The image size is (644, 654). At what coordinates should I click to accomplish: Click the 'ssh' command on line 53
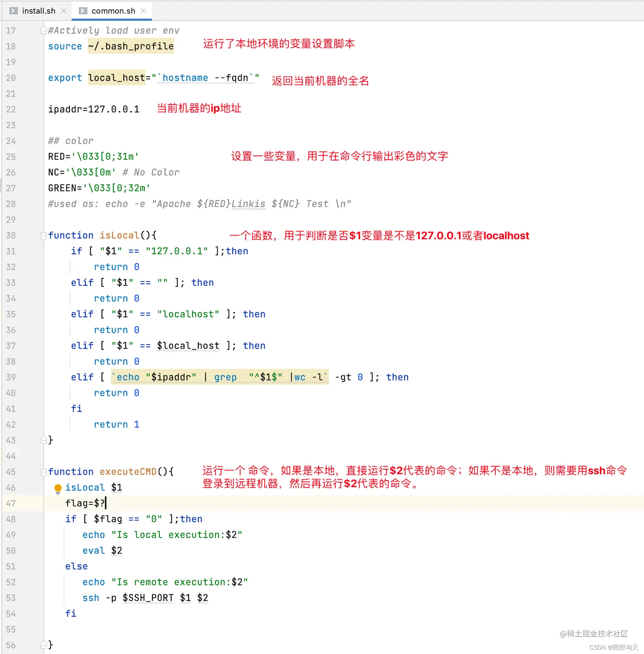(x=91, y=597)
